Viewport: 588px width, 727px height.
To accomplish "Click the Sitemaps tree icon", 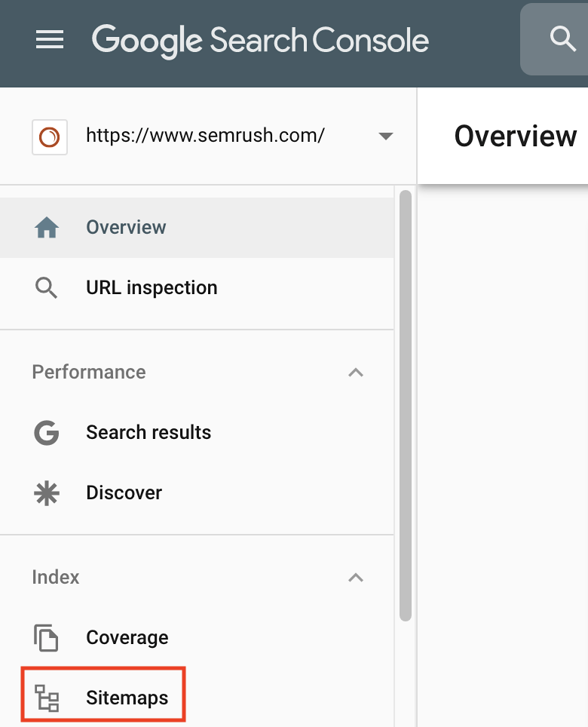I will pos(47,698).
